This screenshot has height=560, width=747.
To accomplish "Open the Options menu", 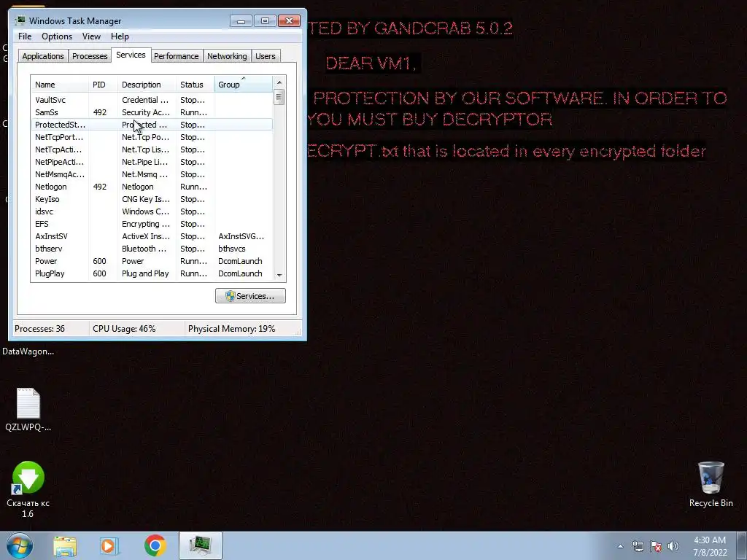I will pos(57,36).
